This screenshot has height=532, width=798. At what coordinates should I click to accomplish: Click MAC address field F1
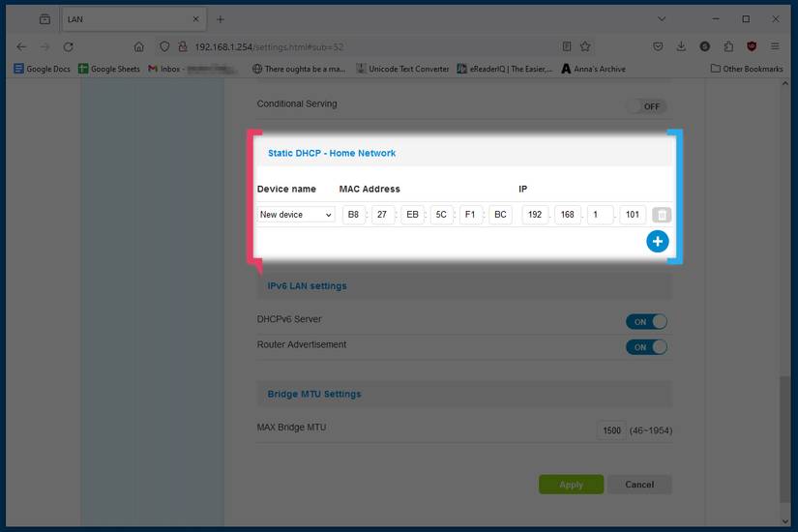click(471, 215)
